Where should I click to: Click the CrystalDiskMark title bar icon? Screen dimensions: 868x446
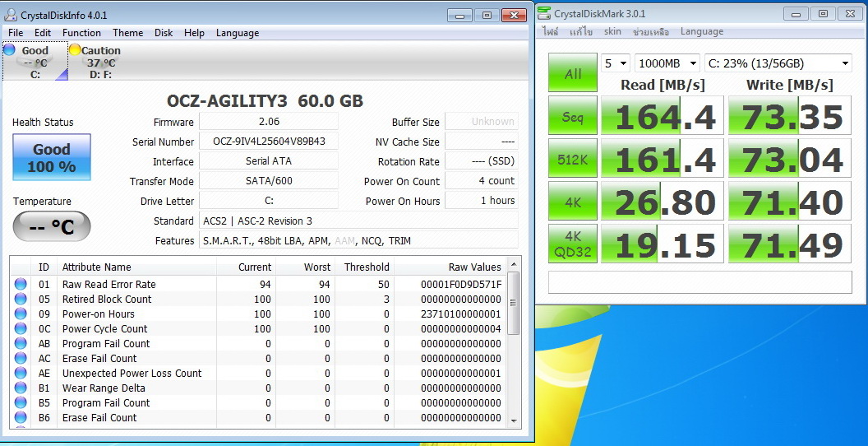tap(545, 13)
